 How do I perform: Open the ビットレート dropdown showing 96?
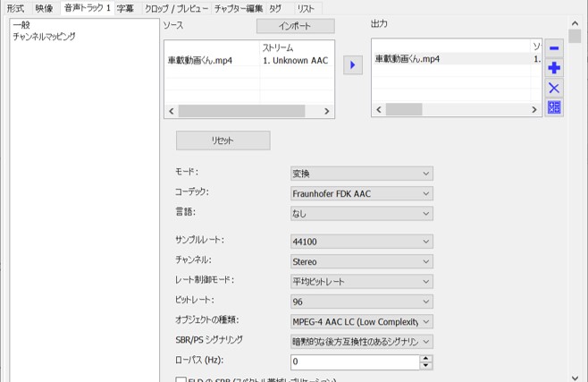tap(362, 301)
